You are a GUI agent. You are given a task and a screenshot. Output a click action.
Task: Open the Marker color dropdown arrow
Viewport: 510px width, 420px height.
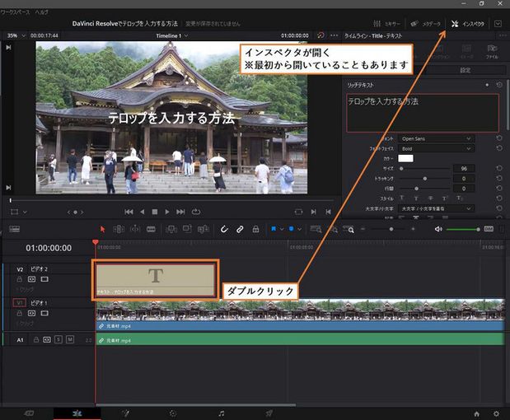300,229
